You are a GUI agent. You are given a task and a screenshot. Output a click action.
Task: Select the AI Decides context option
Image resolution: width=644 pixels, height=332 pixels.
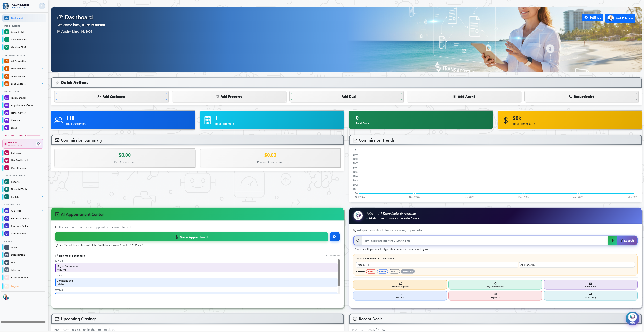[x=407, y=271]
